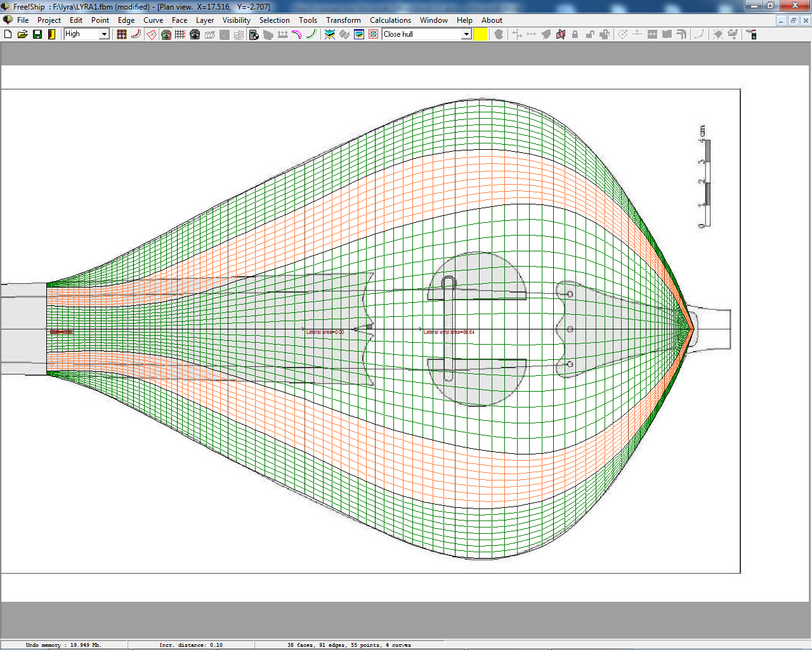Click the hydrostatics calculator icon
Viewport: 812px width, 650px height.
pyautogui.click(x=254, y=34)
